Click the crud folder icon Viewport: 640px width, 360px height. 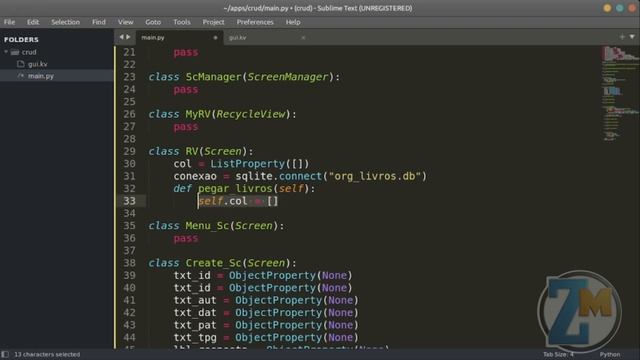(x=15, y=52)
